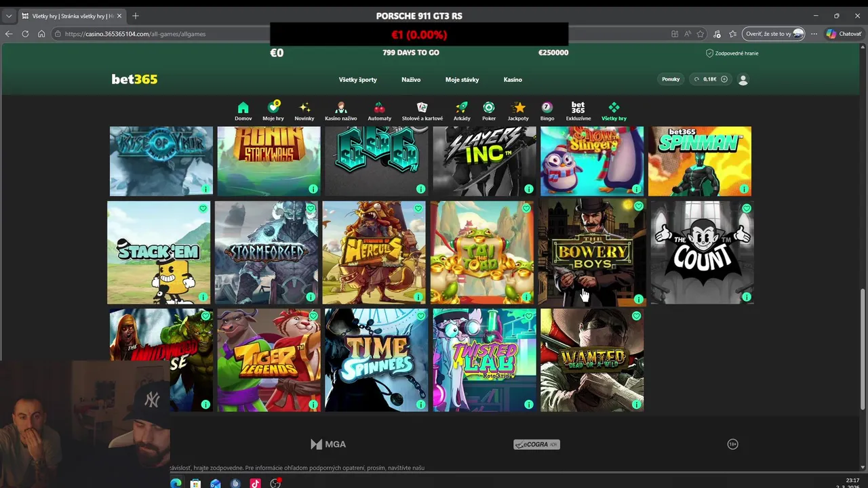Open the Bingo ball category
Viewport: 868px width, 488px height.
click(x=547, y=111)
